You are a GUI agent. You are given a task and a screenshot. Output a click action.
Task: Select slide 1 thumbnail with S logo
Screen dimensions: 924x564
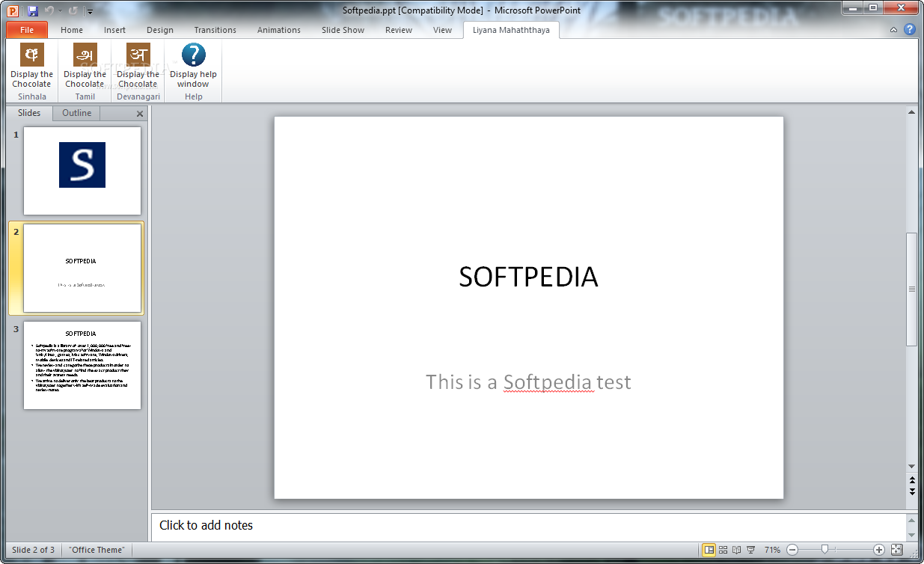point(82,171)
